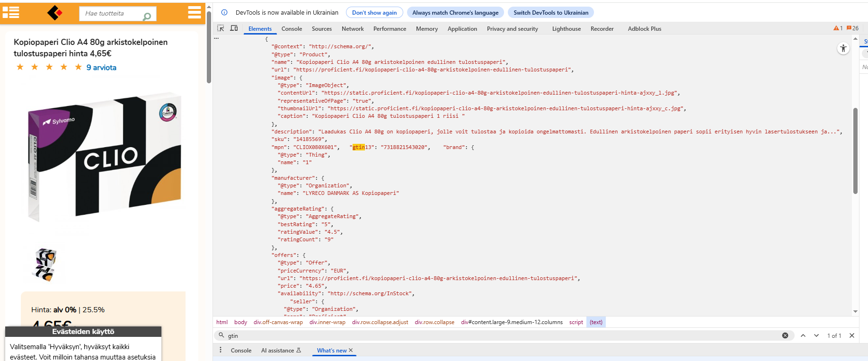Screen dimensions: 868x361
Task: Select the div.inner-wrap breadcrumb
Action: coord(328,322)
